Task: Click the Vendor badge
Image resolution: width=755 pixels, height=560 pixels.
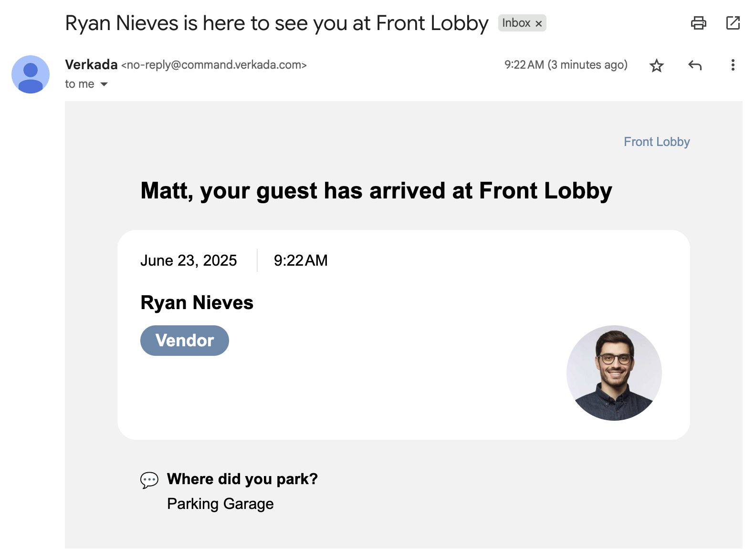Action: 185,341
